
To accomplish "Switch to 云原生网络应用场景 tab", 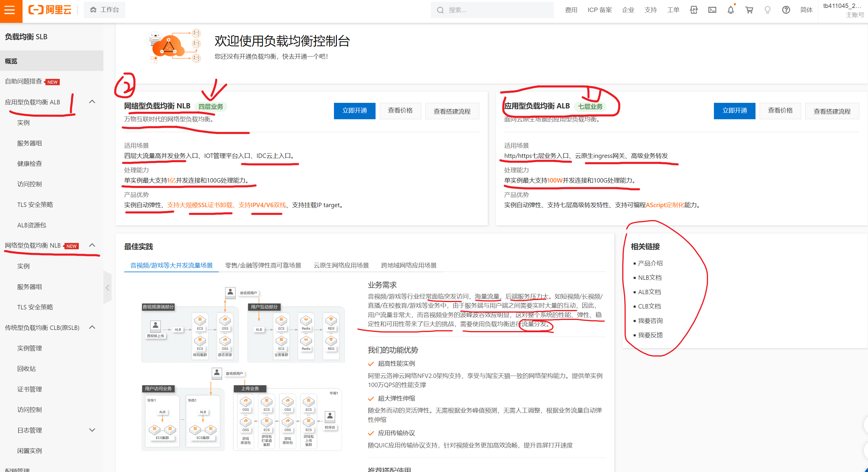I will click(x=341, y=265).
